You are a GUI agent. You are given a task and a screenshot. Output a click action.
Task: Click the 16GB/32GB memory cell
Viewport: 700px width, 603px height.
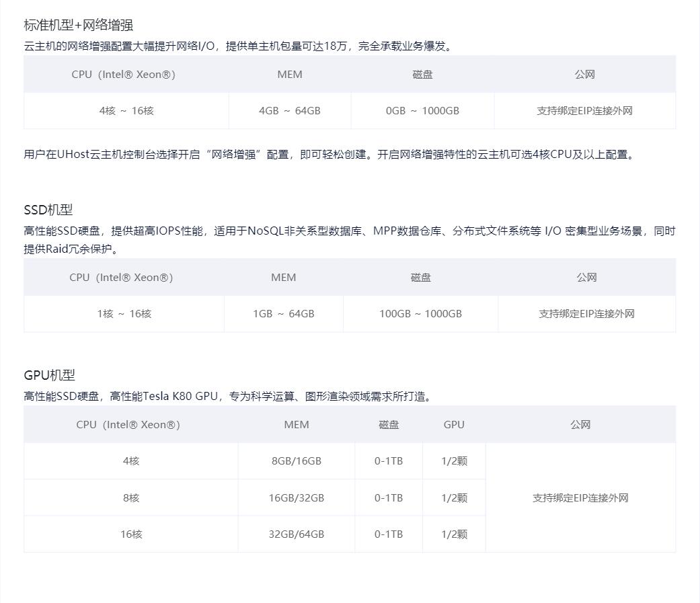297,498
